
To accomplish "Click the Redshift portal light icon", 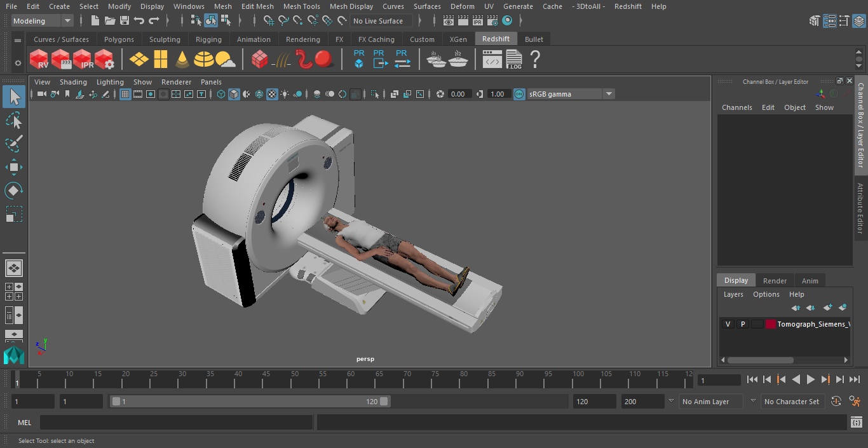I will click(x=161, y=60).
